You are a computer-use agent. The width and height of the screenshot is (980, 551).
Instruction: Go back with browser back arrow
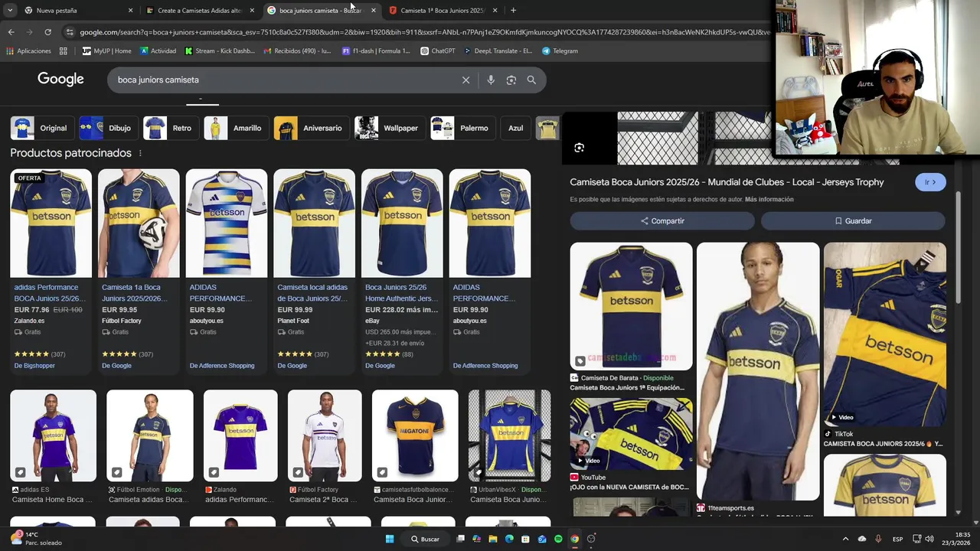pyautogui.click(x=11, y=32)
